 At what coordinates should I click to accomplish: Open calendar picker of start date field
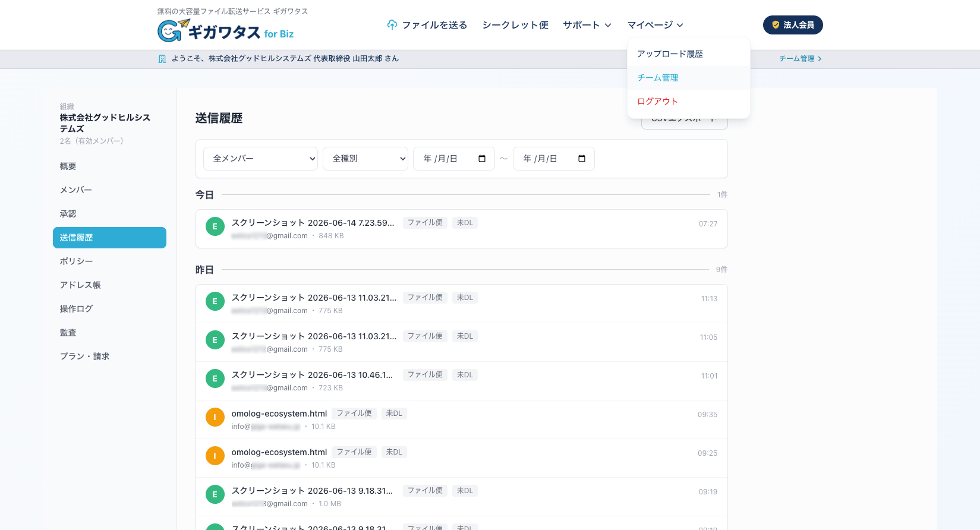pos(482,159)
